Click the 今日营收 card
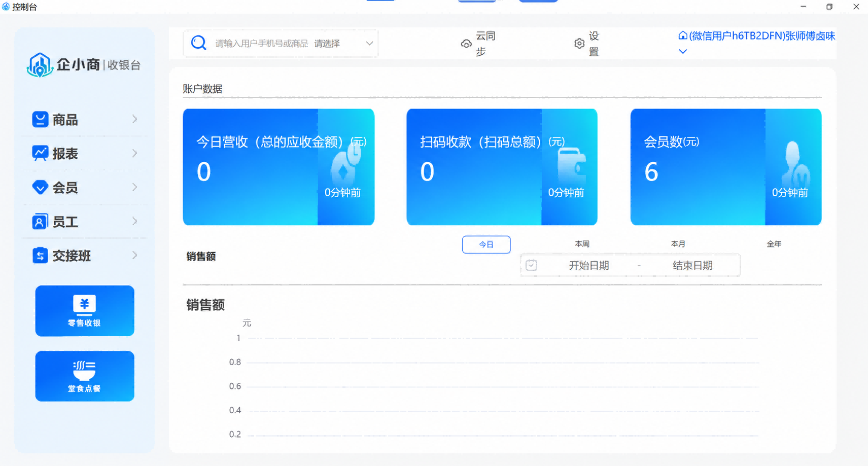 pos(279,167)
